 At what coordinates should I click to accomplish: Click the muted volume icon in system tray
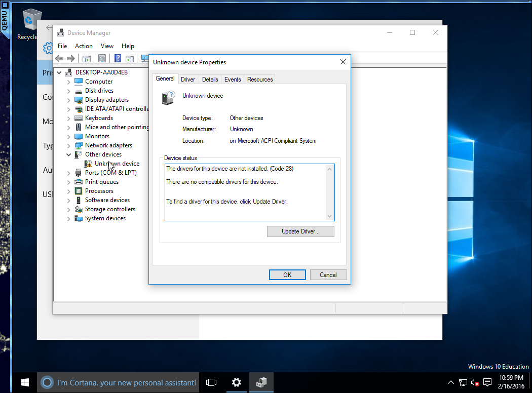[475, 383]
